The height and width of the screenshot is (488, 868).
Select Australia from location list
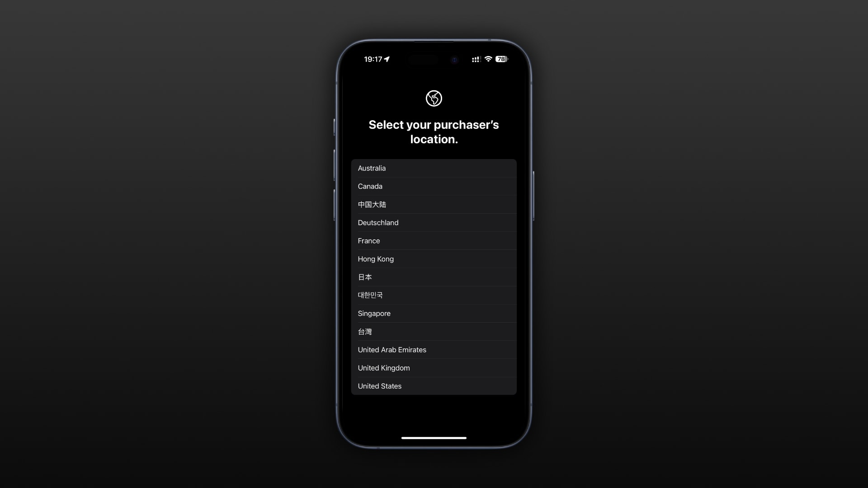pyautogui.click(x=434, y=168)
